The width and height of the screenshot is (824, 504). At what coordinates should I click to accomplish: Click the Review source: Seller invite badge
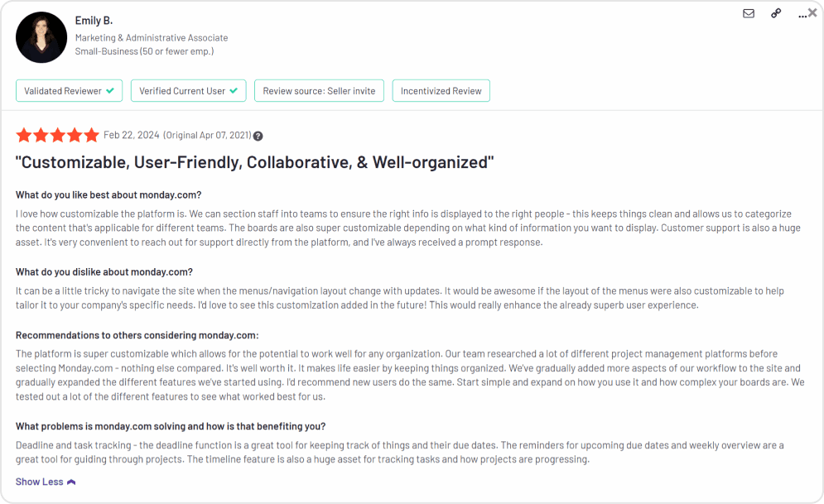319,91
